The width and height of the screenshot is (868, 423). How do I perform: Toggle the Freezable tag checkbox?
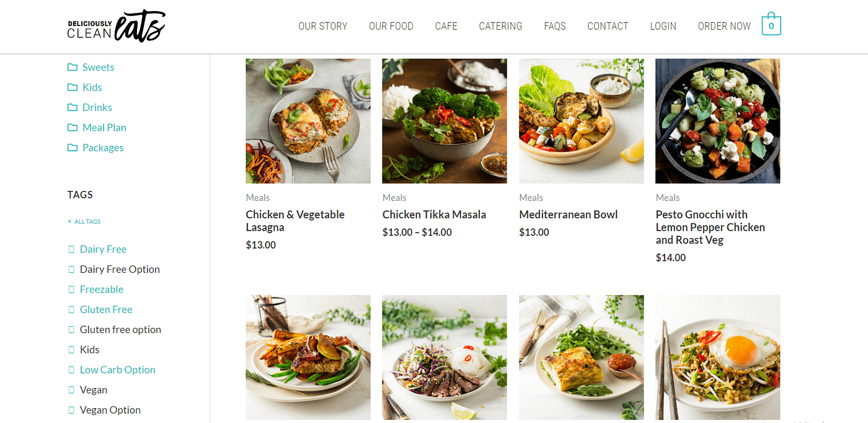71,290
